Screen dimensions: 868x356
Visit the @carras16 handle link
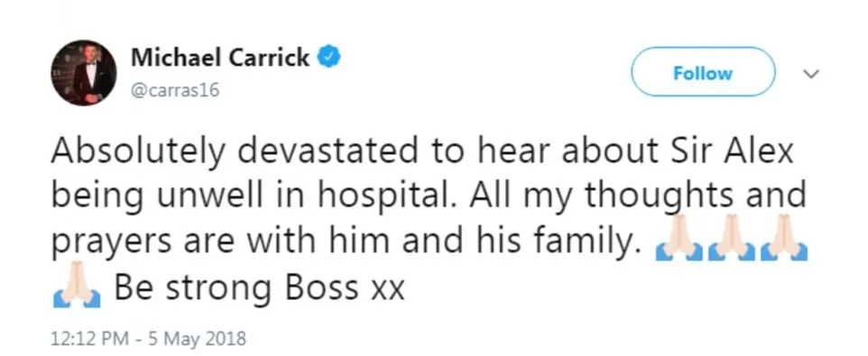(x=175, y=89)
